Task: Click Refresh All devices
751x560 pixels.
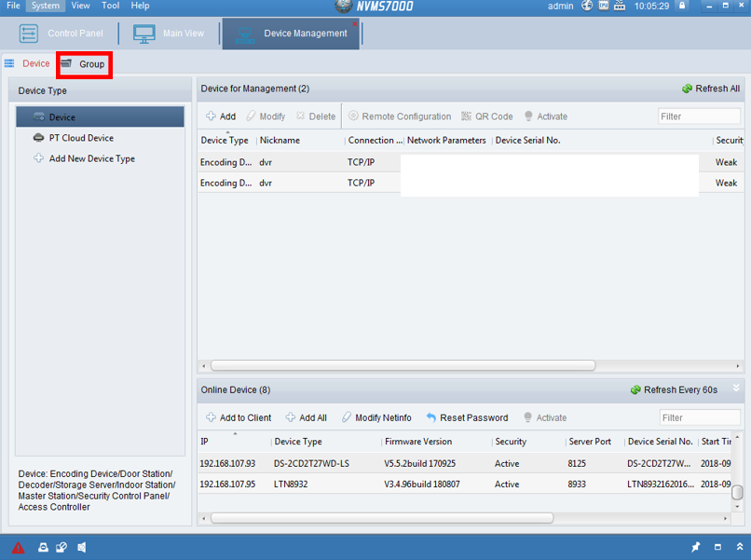Action: pos(711,89)
